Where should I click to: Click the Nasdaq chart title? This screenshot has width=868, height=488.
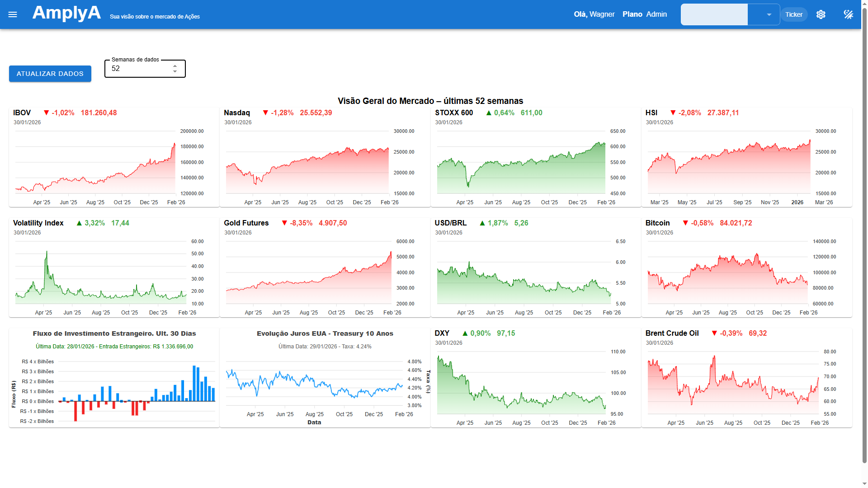(x=237, y=113)
